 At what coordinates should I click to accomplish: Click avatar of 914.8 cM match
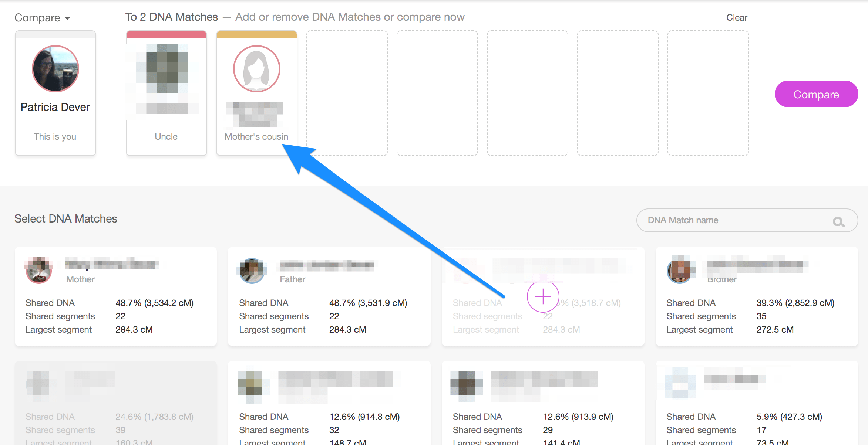(x=250, y=383)
